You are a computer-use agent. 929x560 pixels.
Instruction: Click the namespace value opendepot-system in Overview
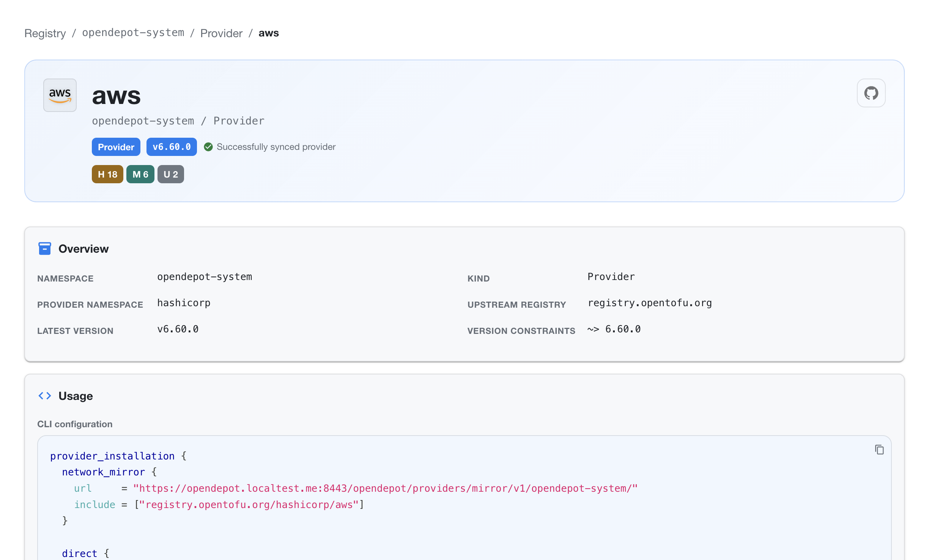point(205,277)
